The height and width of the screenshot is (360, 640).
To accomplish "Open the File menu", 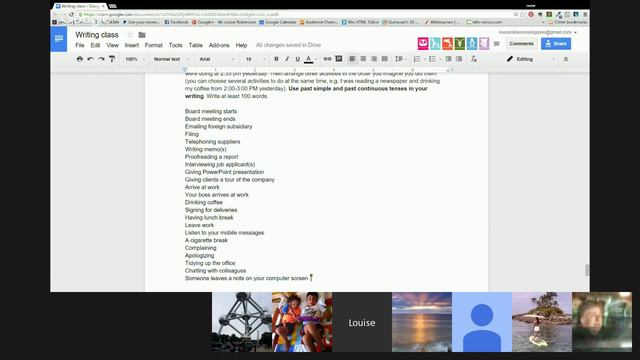I will pyautogui.click(x=80, y=45).
